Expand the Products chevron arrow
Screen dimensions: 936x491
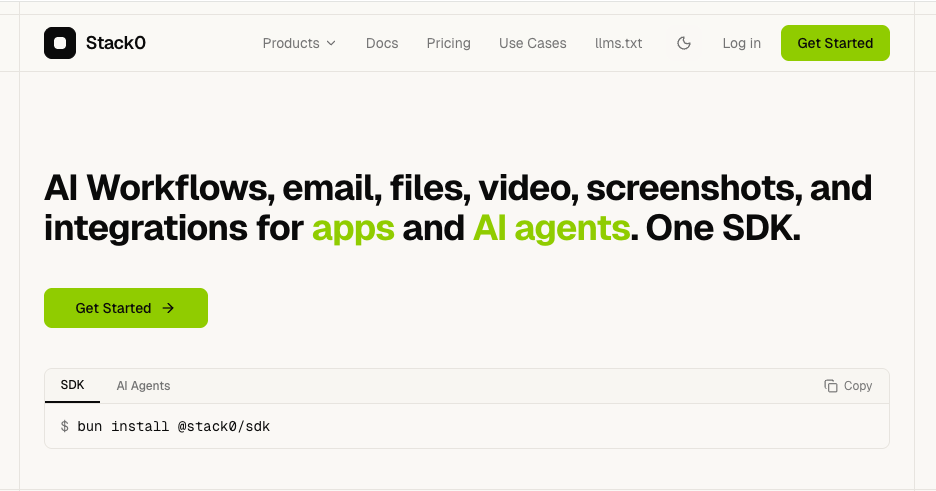pos(331,43)
